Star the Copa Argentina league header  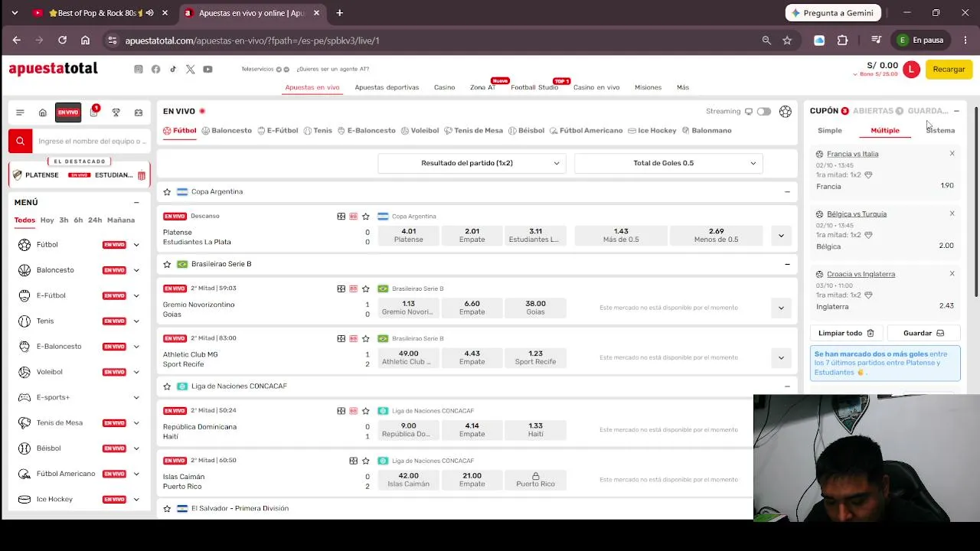coord(167,191)
